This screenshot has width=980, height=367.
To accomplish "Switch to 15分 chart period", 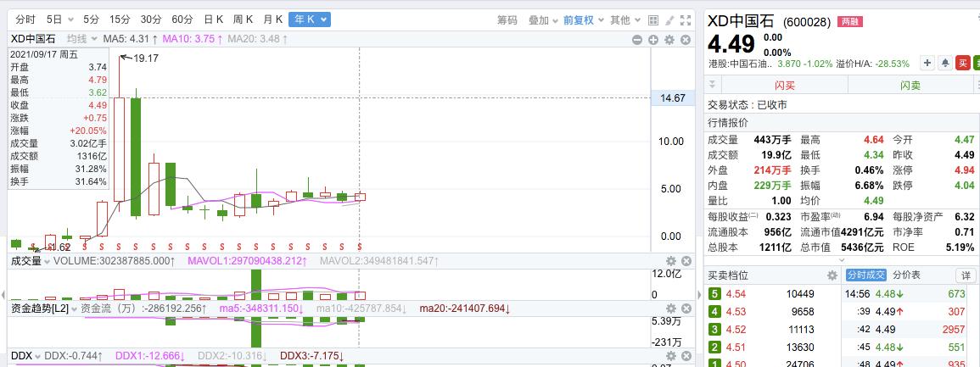I will click(x=120, y=20).
